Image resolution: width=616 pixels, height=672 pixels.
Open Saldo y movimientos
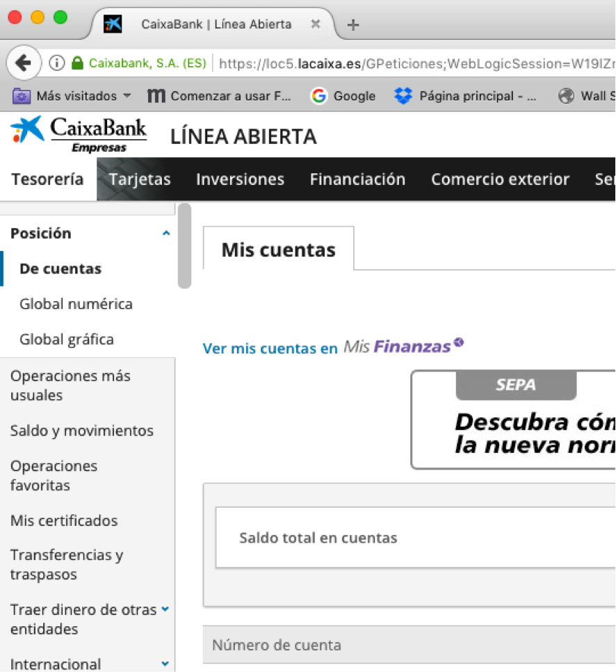click(81, 431)
